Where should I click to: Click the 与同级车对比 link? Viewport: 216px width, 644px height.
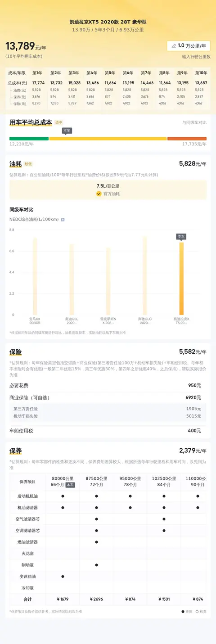pyautogui.click(x=194, y=122)
